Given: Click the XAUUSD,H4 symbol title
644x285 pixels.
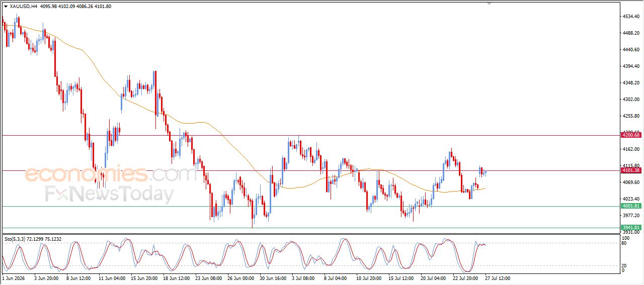Looking at the screenshot, I should 24,7.
